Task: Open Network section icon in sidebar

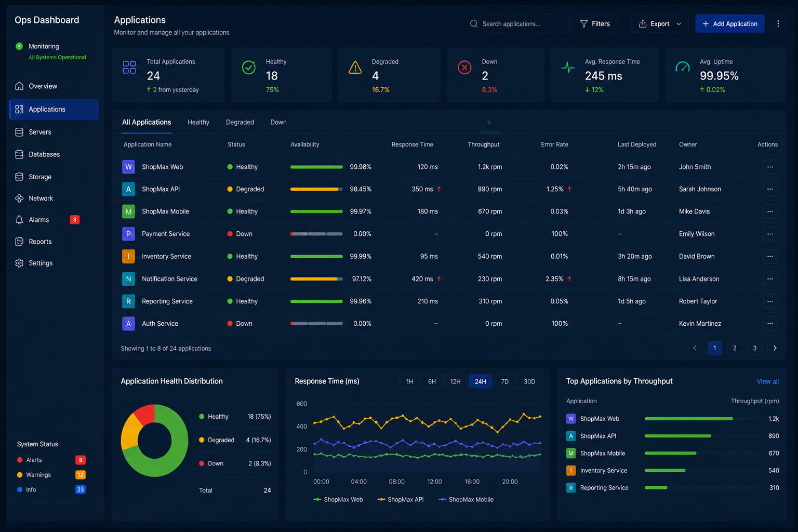Action: point(19,198)
